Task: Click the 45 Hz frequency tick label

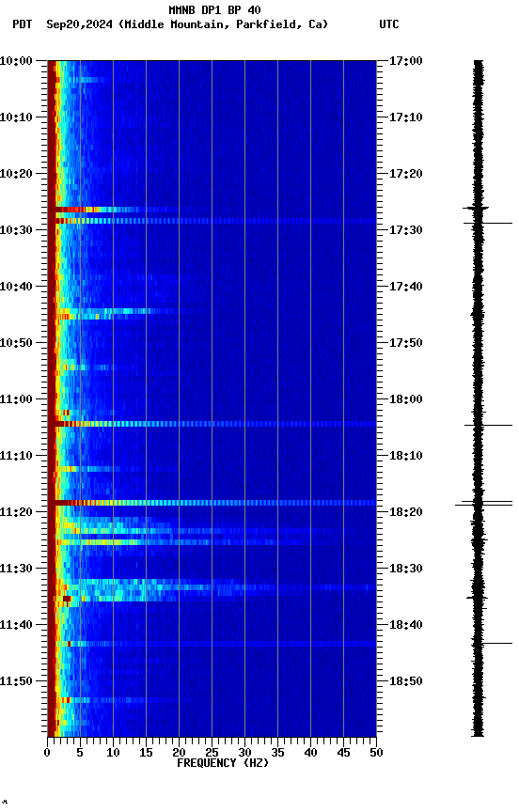Action: coord(343,753)
